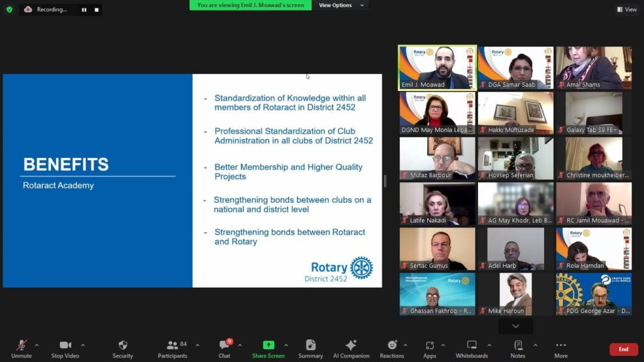
Task: Open the Security shield menu
Action: [123, 349]
